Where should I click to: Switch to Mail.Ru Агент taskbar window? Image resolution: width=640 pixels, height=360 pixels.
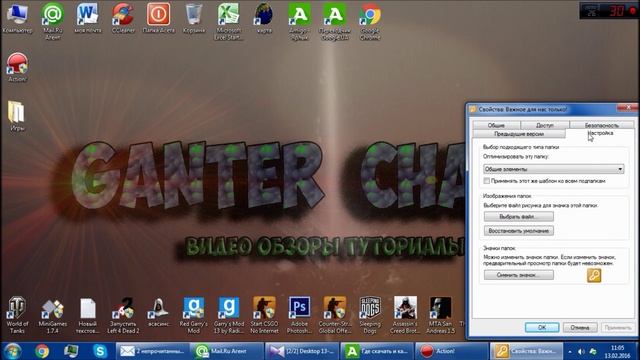227,351
